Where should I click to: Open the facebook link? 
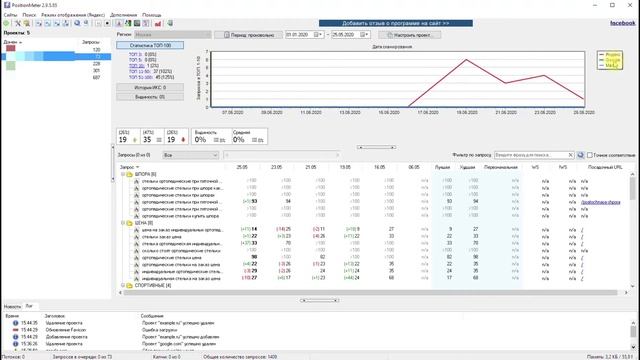622,23
